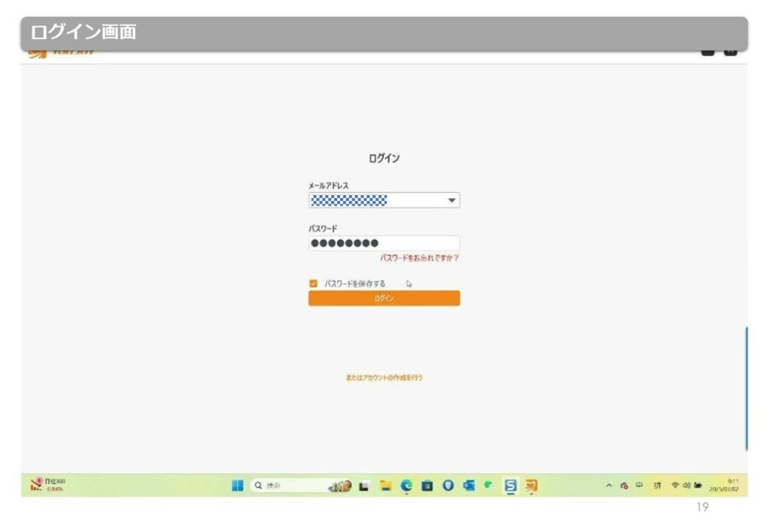Open the clock and date in taskbar
The width and height of the screenshot is (769, 532).
728,485
